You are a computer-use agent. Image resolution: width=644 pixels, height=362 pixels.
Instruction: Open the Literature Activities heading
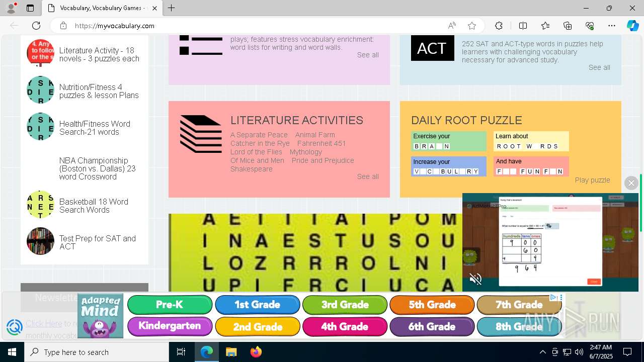(297, 120)
